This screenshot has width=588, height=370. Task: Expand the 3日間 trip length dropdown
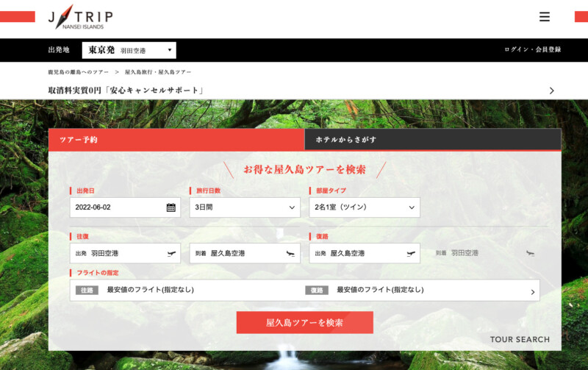[245, 207]
